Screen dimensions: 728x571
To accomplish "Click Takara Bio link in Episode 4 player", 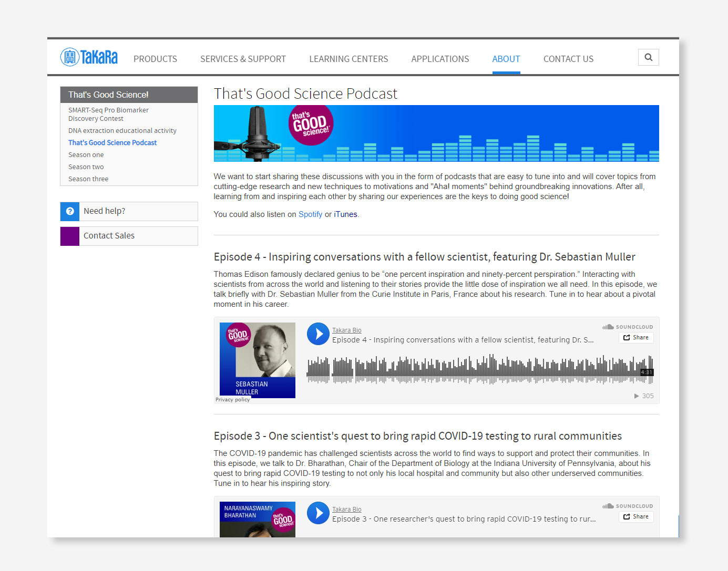I will pyautogui.click(x=347, y=330).
